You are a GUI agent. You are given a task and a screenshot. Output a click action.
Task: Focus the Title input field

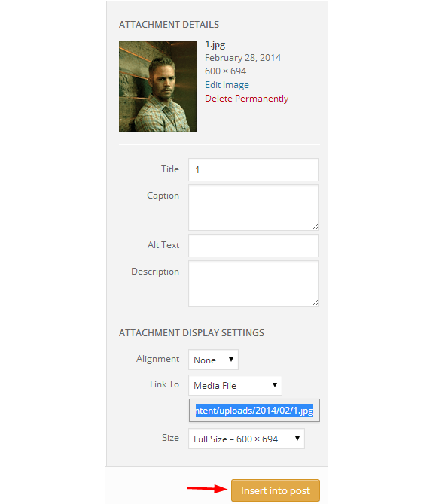point(254,169)
